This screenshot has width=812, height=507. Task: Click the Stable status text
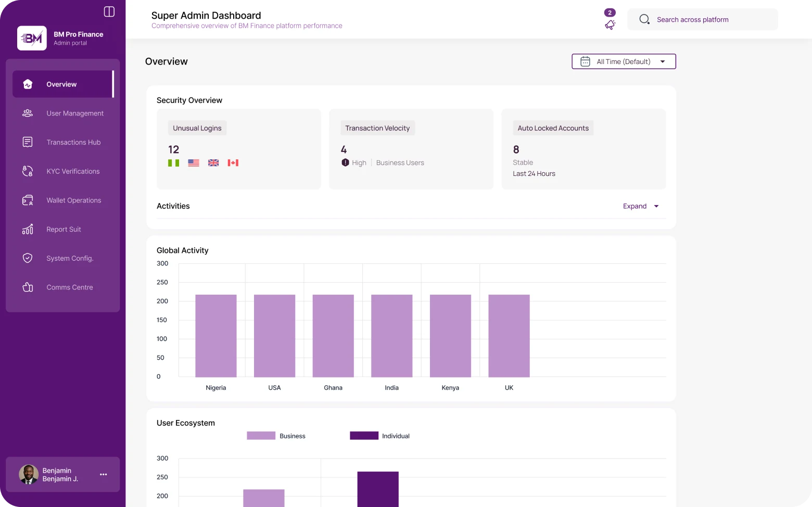click(523, 162)
